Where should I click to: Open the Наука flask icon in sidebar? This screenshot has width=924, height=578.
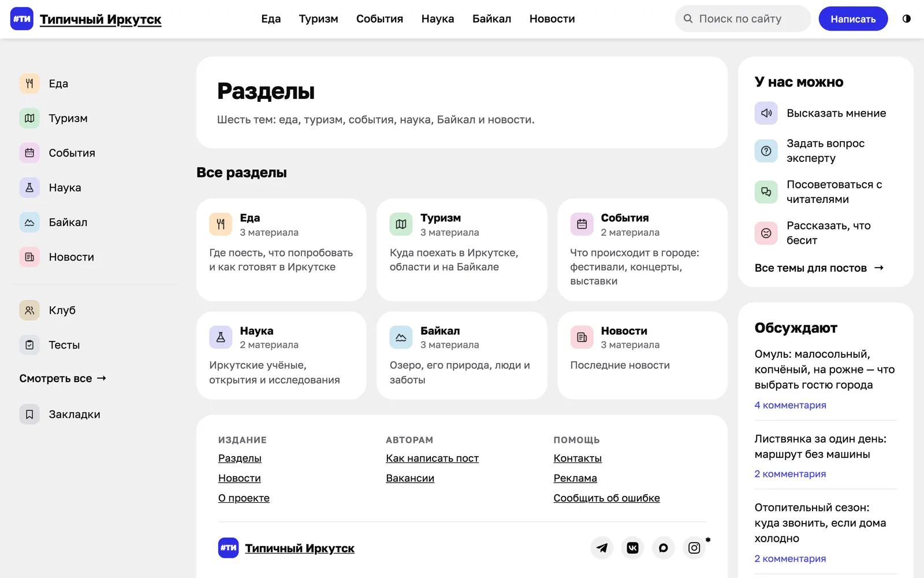click(x=29, y=187)
